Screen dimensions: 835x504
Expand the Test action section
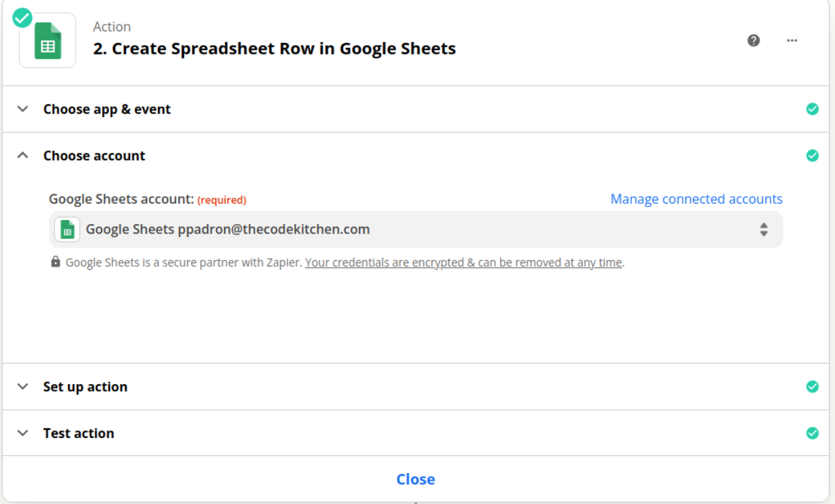pos(23,433)
